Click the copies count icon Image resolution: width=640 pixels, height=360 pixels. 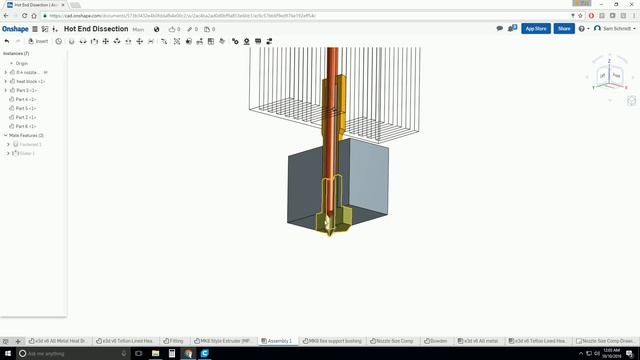(x=207, y=29)
